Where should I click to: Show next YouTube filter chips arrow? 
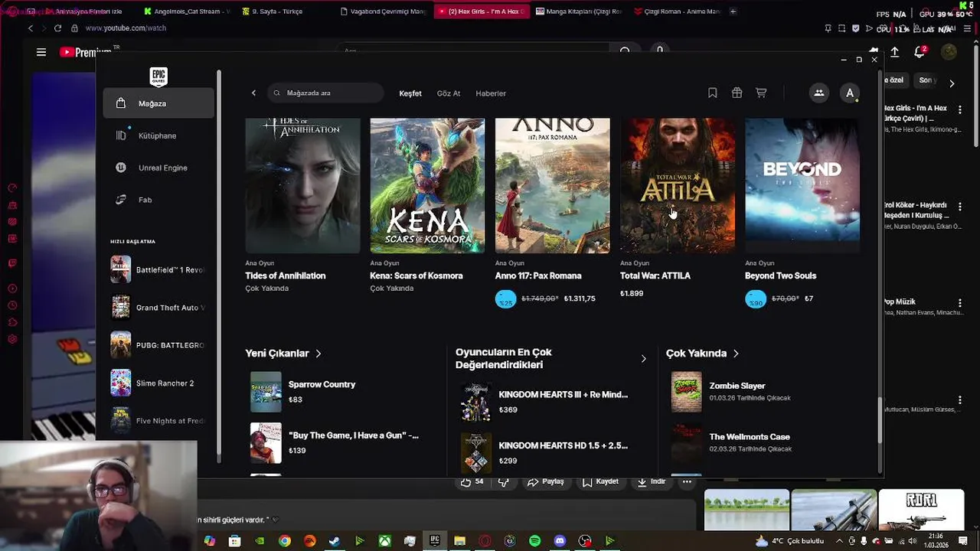[x=952, y=83]
